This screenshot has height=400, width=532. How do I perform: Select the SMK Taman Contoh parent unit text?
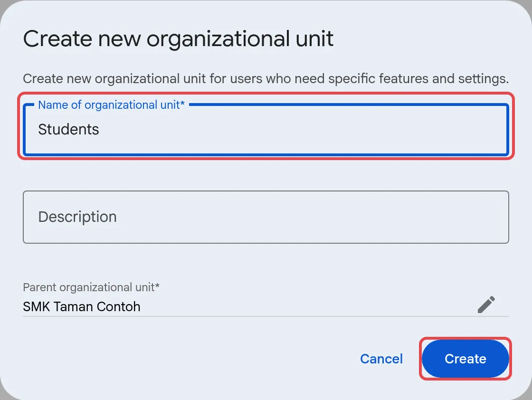[81, 307]
